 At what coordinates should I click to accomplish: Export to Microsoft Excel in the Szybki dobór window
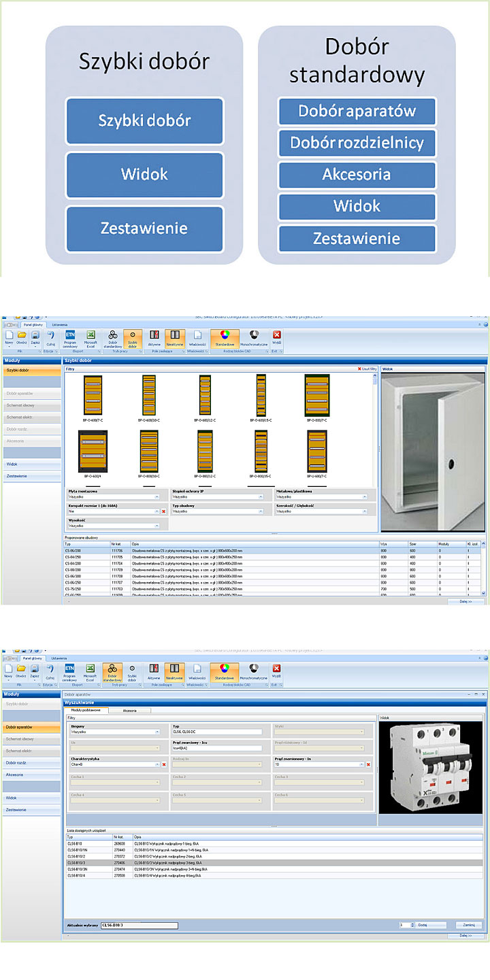pyautogui.click(x=90, y=339)
